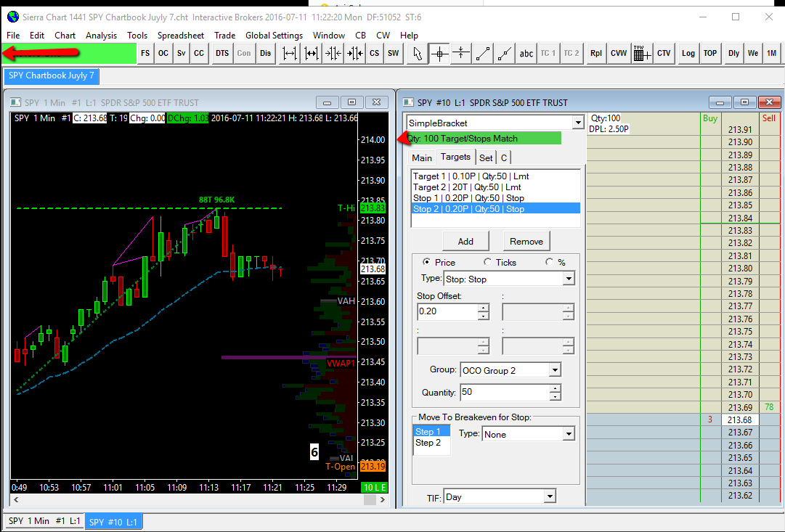
Task: Open the Spreadsheet menu
Action: tap(181, 36)
